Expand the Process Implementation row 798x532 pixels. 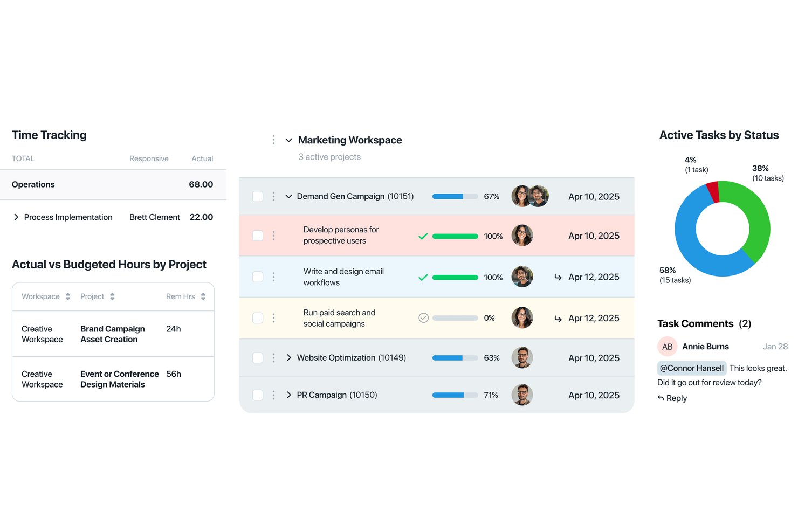point(16,217)
